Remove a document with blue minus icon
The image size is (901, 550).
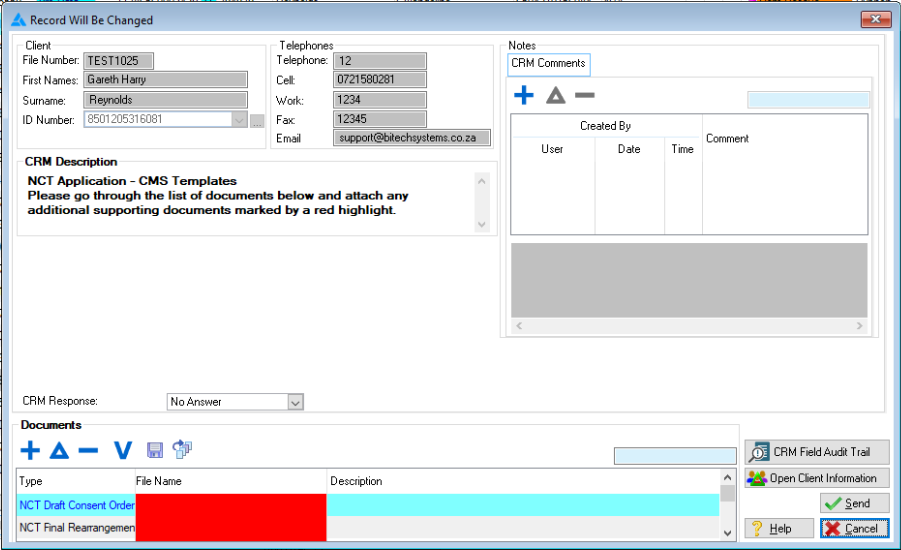coord(88,451)
